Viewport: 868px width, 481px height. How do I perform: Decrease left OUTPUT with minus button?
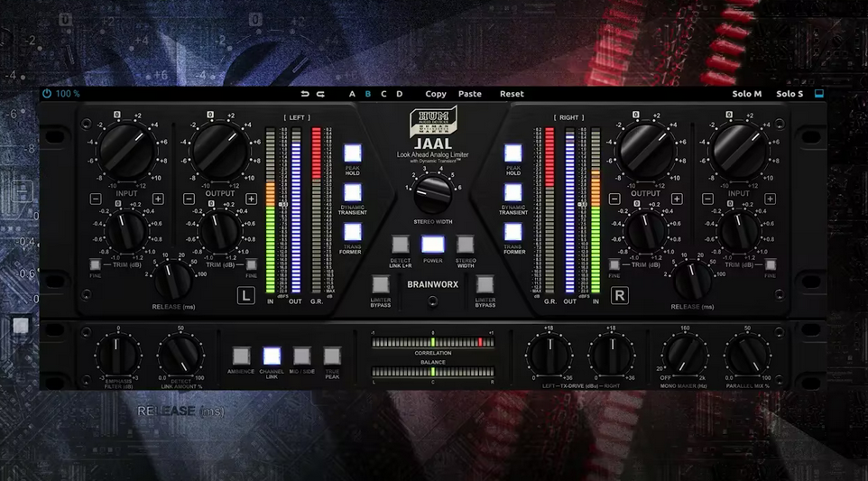[x=189, y=199]
